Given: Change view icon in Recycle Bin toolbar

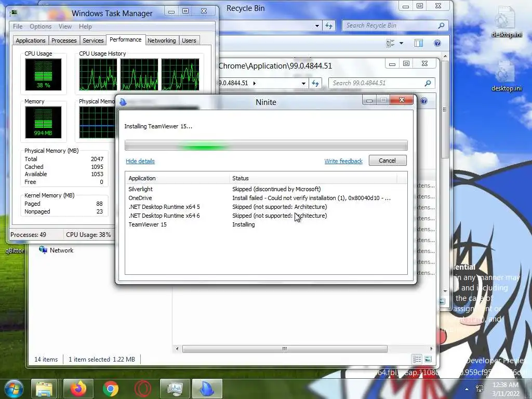Looking at the screenshot, I should (x=390, y=43).
